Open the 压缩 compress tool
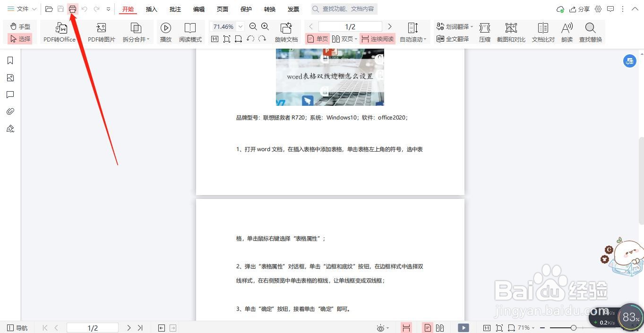This screenshot has height=333, width=644. [484, 32]
